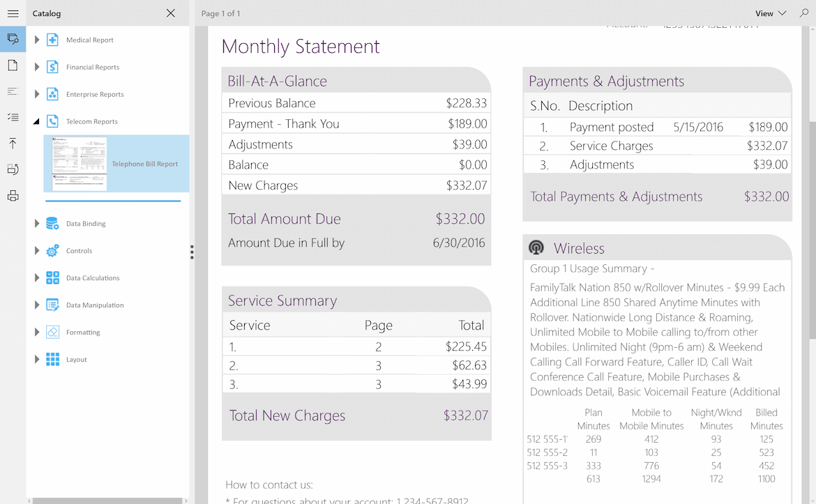Select the Medical Report label

(89, 40)
